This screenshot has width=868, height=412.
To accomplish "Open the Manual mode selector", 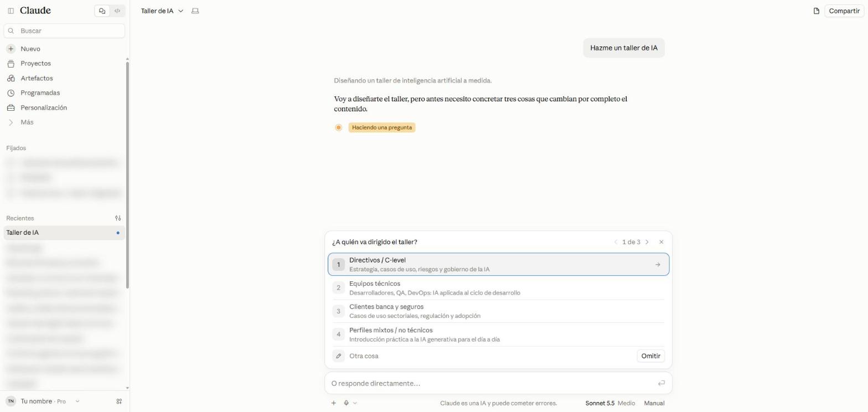I will (654, 403).
